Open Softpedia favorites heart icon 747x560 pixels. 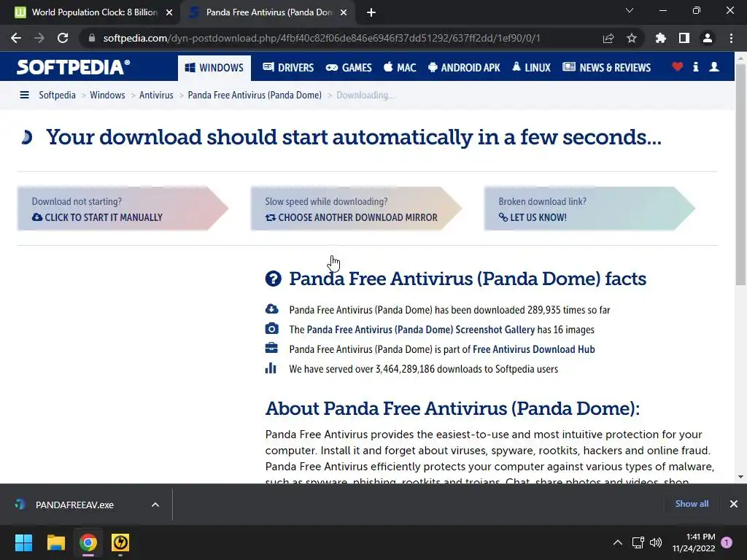coord(677,66)
